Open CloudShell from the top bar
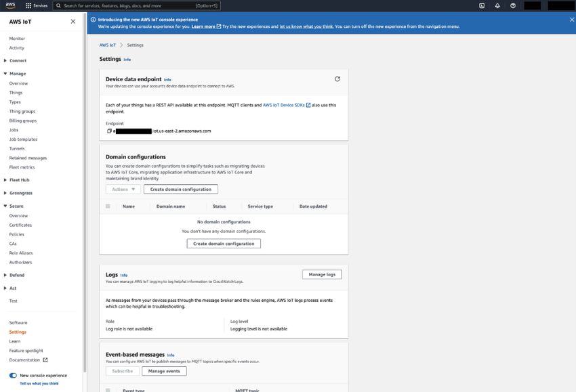The width and height of the screenshot is (576, 392). [482, 5]
